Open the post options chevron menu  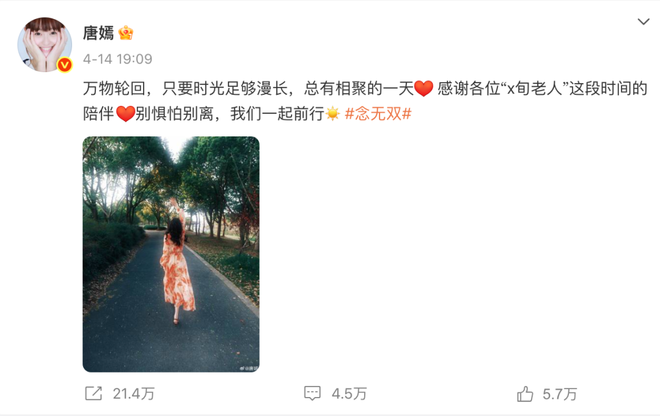[x=643, y=21]
